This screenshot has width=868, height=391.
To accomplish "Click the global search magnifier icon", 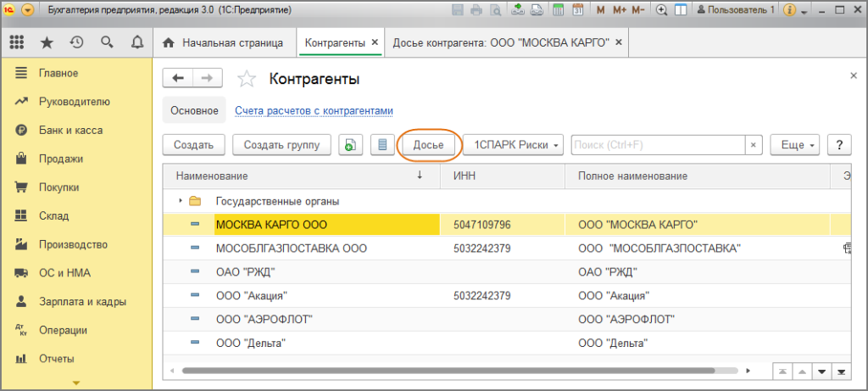I will (107, 42).
